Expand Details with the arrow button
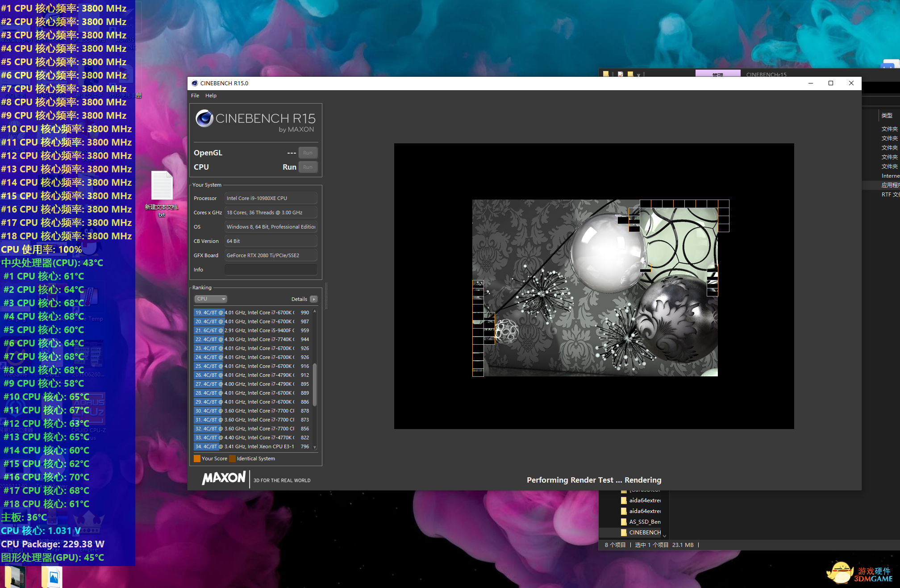Image resolution: width=900 pixels, height=588 pixels. 314,299
